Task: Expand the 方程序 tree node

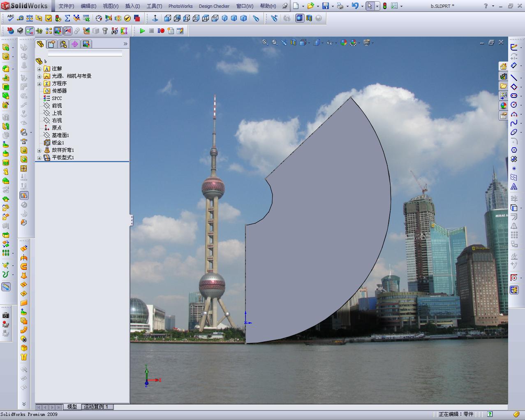Action: (39, 84)
